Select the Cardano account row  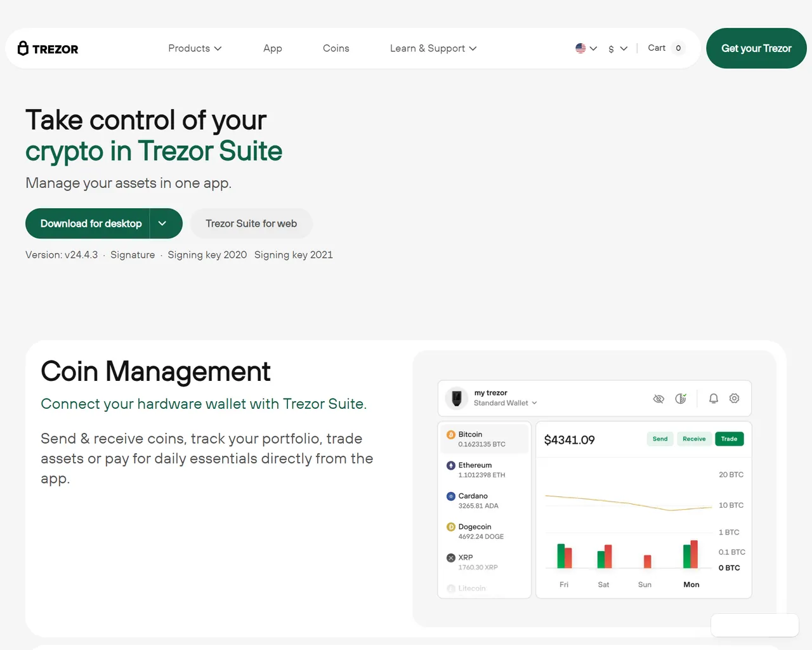point(485,501)
